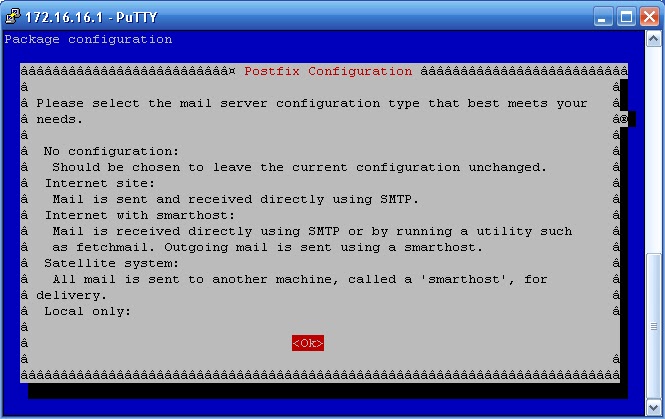Click the line 'Mail is sent and received directly using SMTP.'
This screenshot has height=419, width=665.
coord(235,199)
